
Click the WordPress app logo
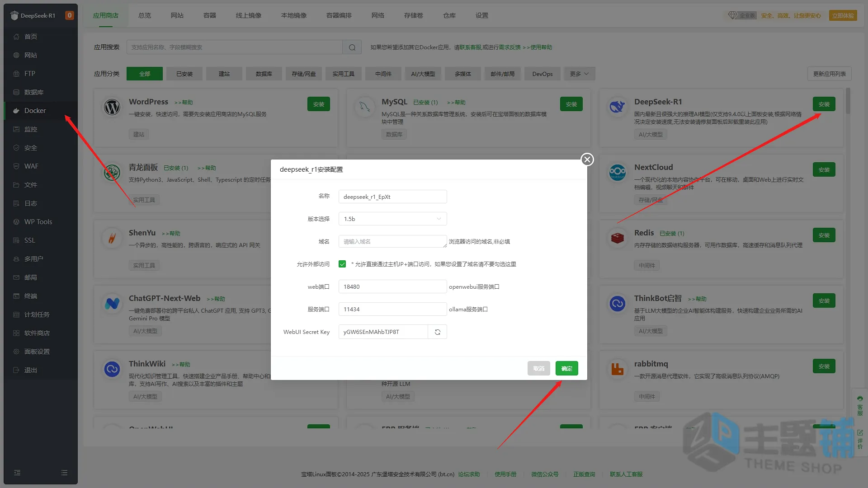[x=112, y=108]
